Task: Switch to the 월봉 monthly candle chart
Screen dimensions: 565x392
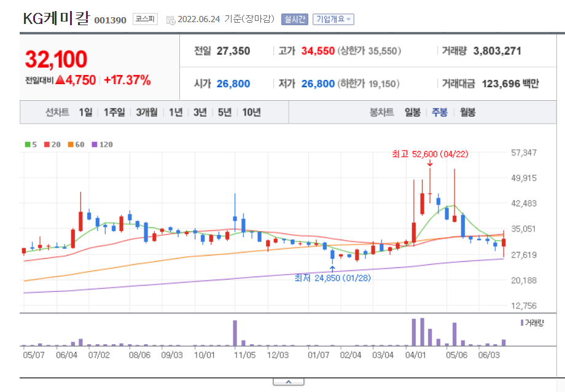Action: [468, 112]
